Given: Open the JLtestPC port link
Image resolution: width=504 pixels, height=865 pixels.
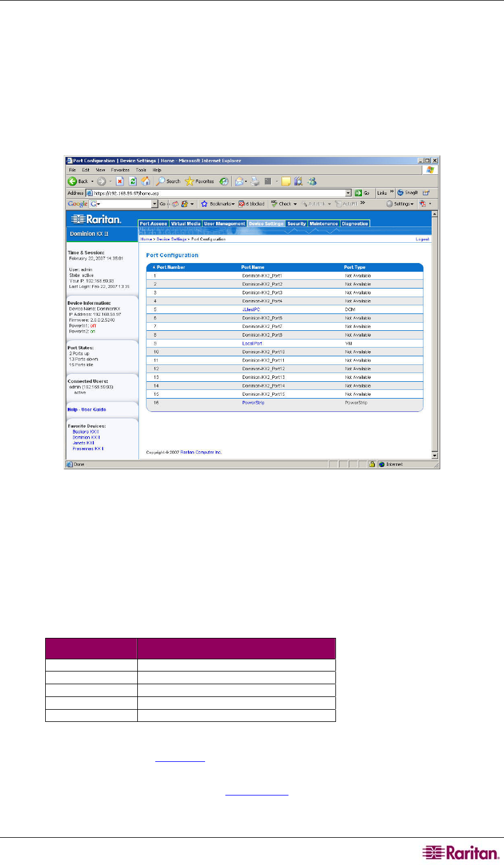Looking at the screenshot, I should click(x=251, y=309).
